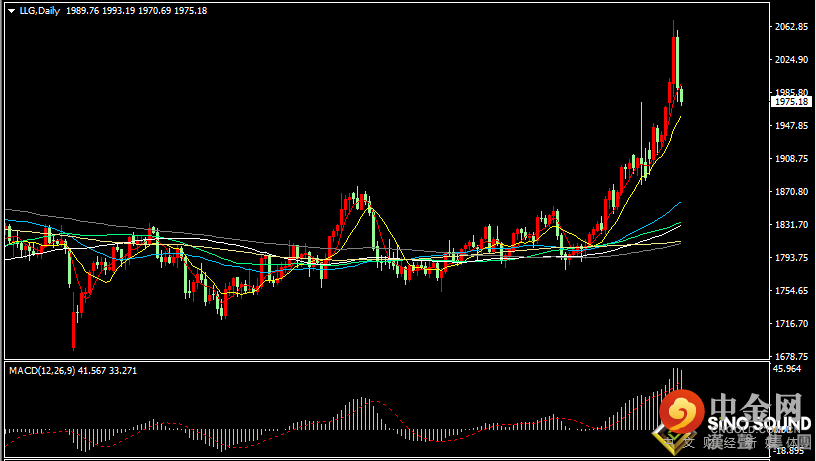The height and width of the screenshot is (461, 816).
Task: Click the 1716.70 price axis label
Action: tap(791, 324)
